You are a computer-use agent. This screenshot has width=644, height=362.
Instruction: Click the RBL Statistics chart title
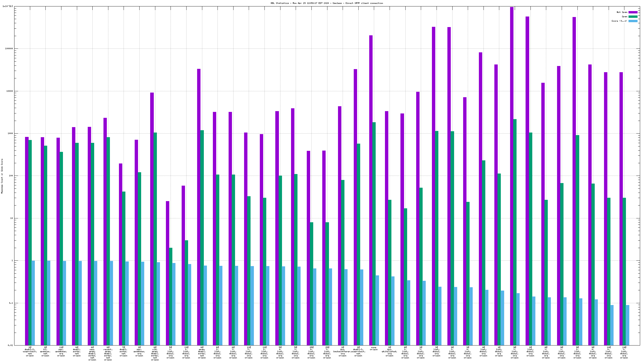click(x=327, y=3)
